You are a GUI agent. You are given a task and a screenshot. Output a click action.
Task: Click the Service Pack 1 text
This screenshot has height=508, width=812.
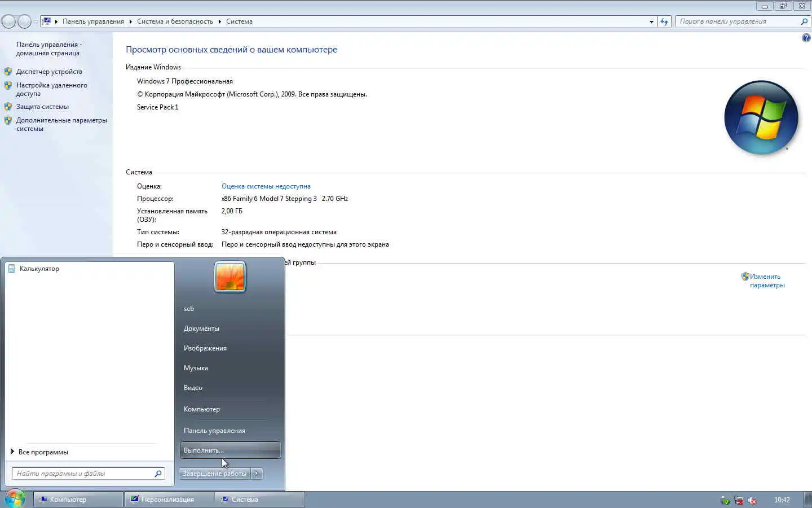pyautogui.click(x=157, y=107)
